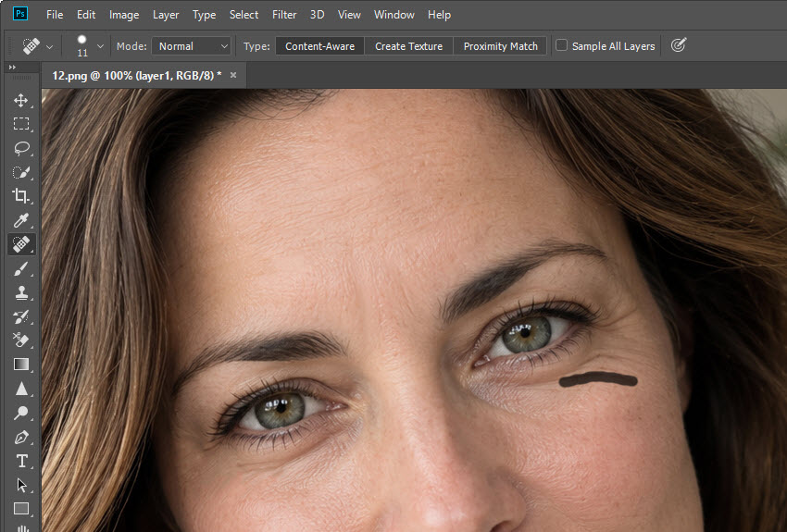Select the Lasso tool
The width and height of the screenshot is (787, 532).
(20, 148)
